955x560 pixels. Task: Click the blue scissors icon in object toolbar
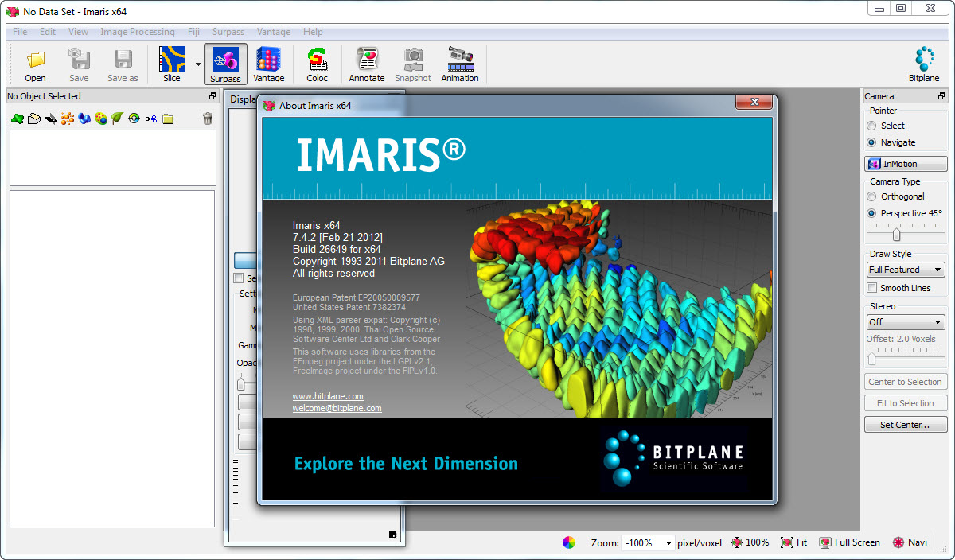150,119
